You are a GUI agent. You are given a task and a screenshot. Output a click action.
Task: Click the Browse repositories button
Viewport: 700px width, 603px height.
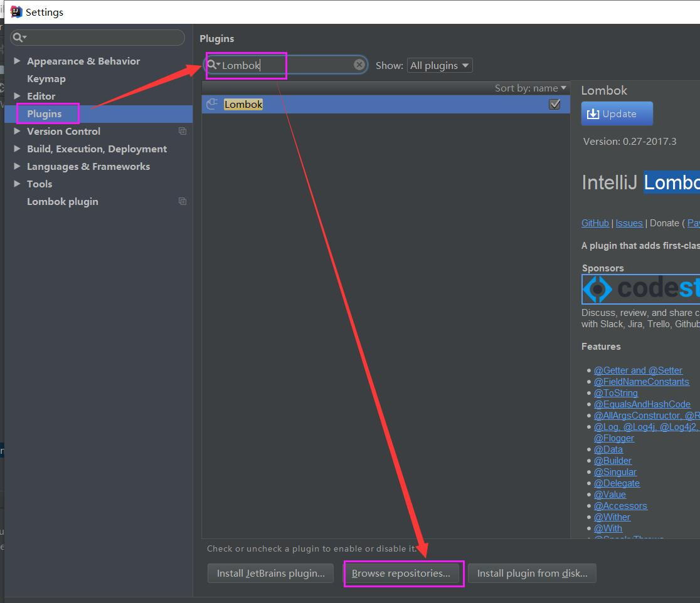401,574
